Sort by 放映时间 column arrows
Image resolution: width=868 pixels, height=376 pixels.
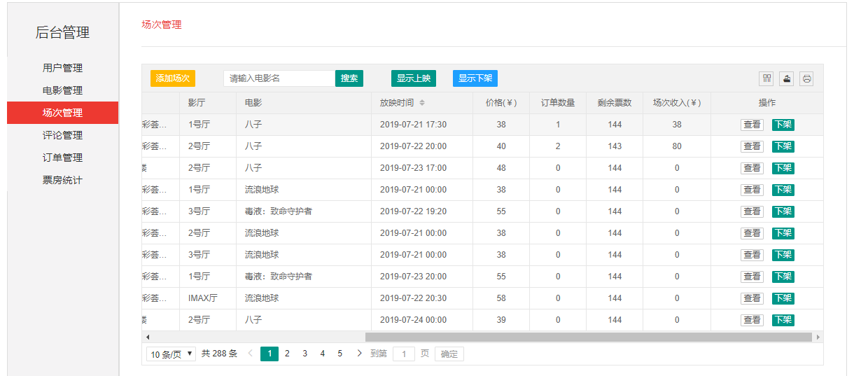point(422,103)
